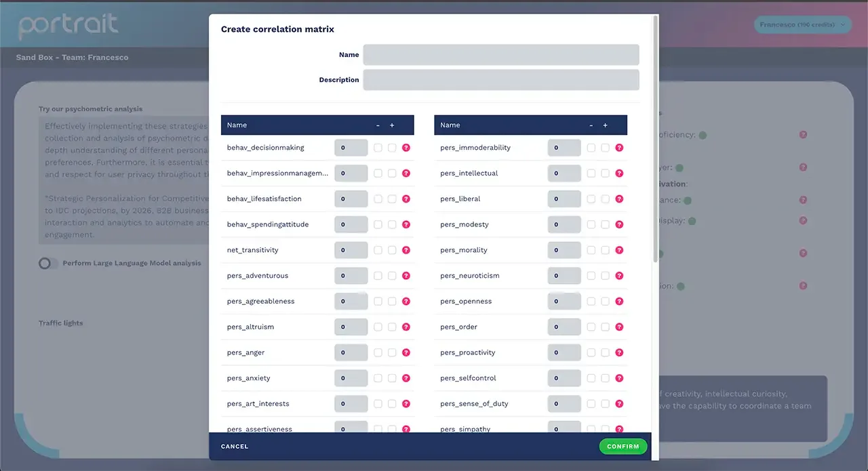Image resolution: width=868 pixels, height=471 pixels.
Task: Click the value field for net_transitivity
Action: [x=351, y=250]
